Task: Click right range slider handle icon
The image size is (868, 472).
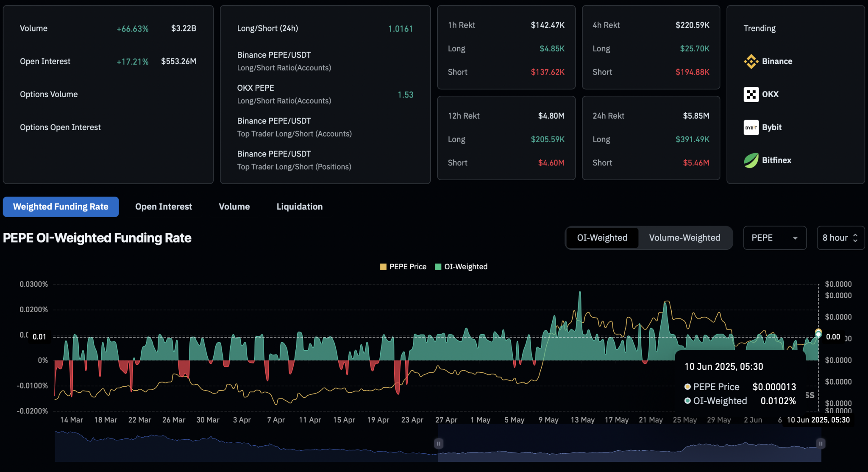Action: (821, 444)
